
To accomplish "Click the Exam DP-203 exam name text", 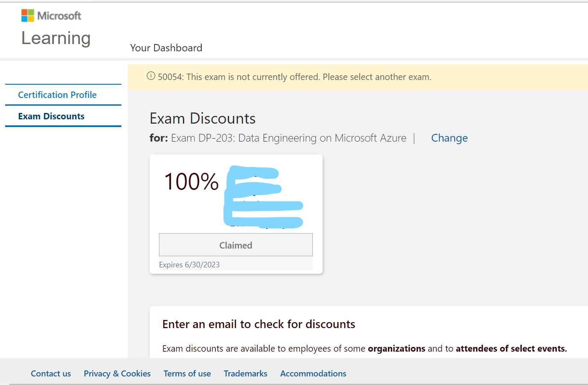I will click(x=288, y=138).
